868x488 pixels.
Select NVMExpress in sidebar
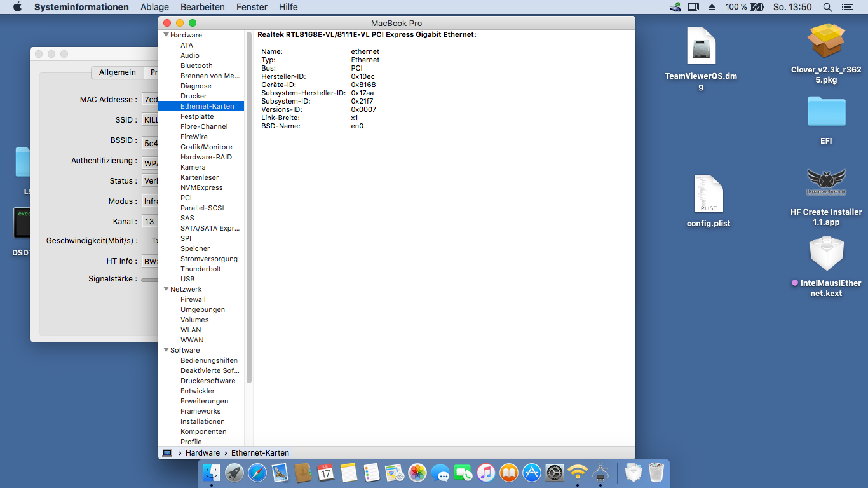(x=201, y=187)
